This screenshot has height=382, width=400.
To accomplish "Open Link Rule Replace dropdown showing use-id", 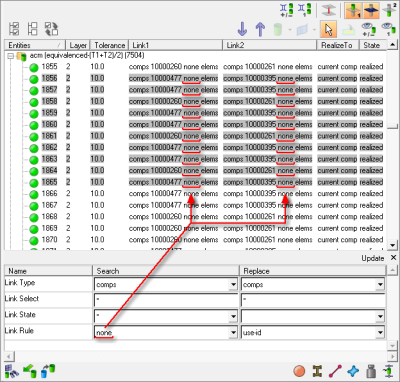I will click(380, 332).
